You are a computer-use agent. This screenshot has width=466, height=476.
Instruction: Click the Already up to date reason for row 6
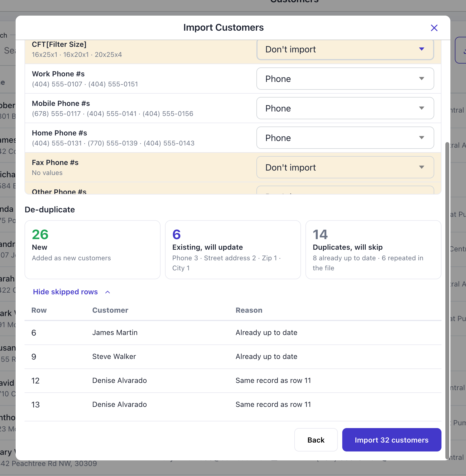[266, 332]
